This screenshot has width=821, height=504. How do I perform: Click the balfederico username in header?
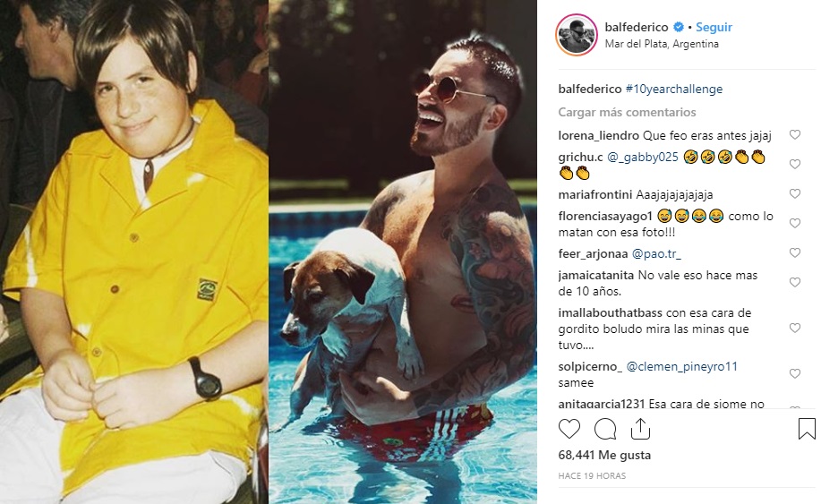(x=637, y=27)
